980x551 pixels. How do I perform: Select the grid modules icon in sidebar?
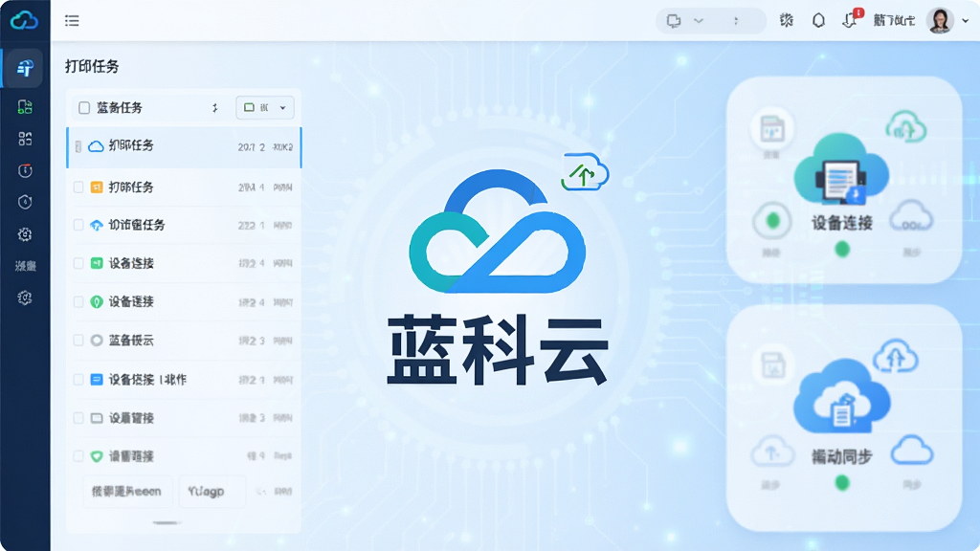[x=25, y=139]
